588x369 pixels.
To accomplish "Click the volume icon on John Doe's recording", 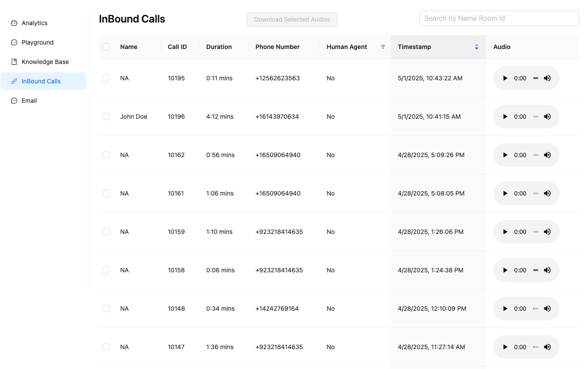I will point(547,117).
